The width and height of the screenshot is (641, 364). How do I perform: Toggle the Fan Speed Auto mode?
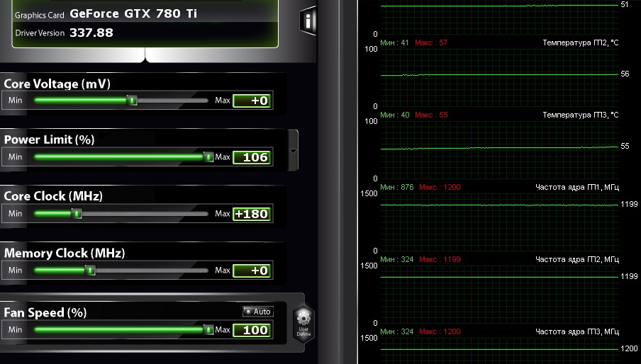[x=258, y=312]
